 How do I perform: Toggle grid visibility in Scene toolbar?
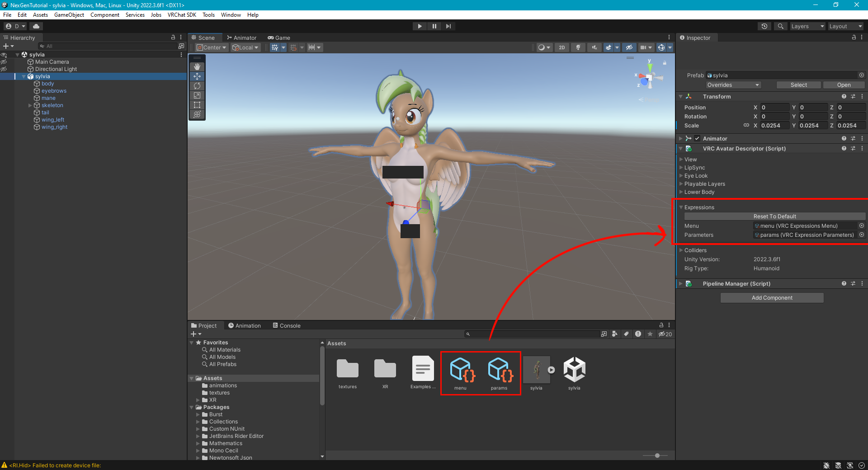point(275,47)
